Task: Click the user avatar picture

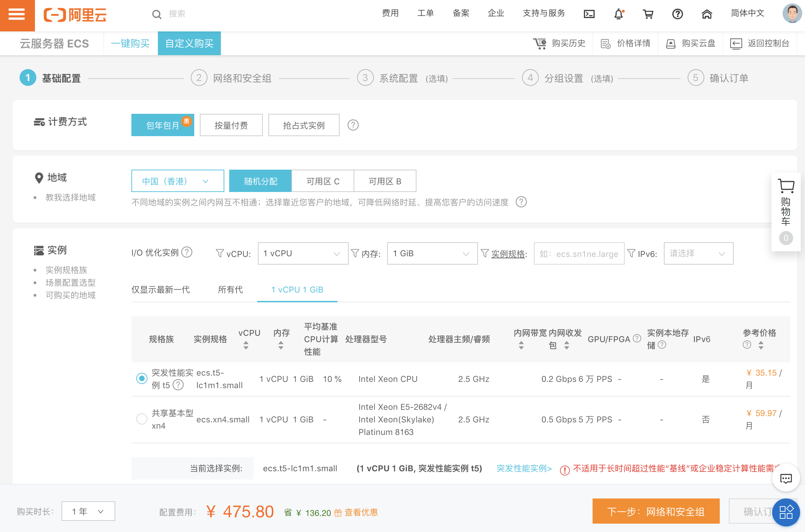Action: (792, 14)
